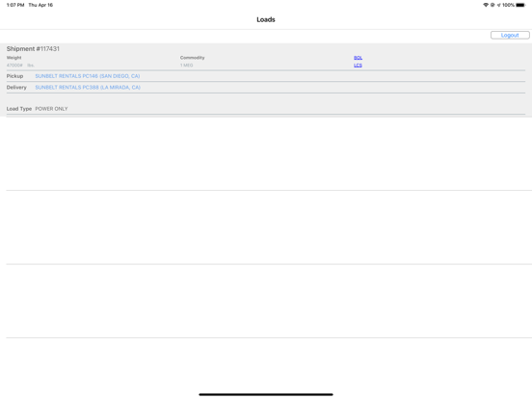Tap the Logout button
The image size is (532, 399).
coord(510,36)
